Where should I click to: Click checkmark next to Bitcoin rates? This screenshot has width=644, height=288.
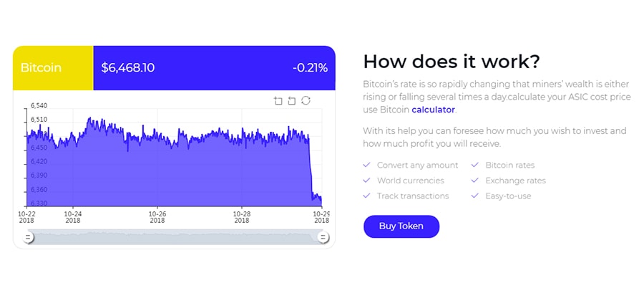(x=475, y=165)
